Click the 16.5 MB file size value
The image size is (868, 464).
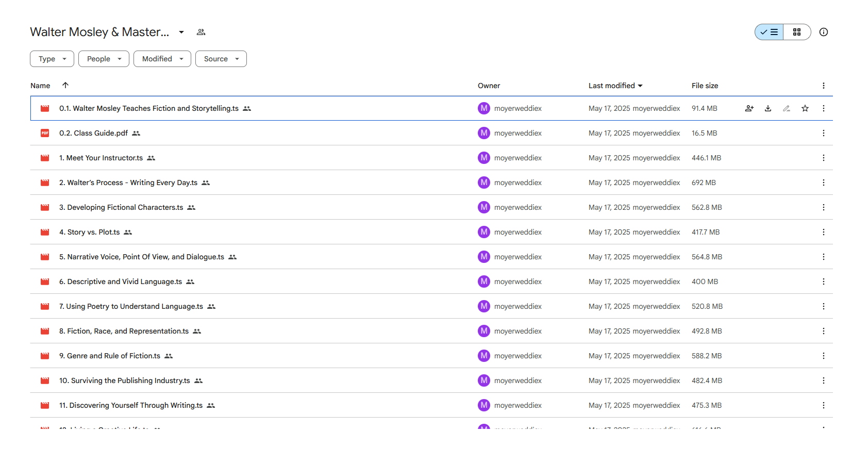coord(704,133)
